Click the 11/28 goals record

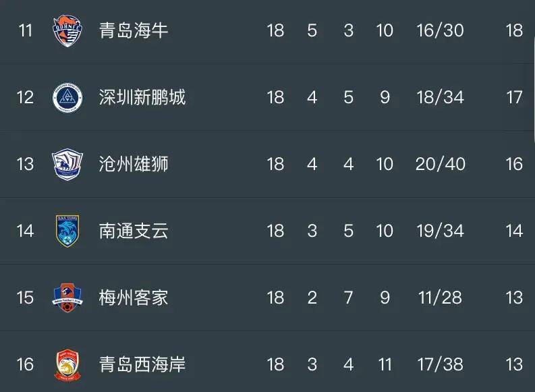click(441, 298)
